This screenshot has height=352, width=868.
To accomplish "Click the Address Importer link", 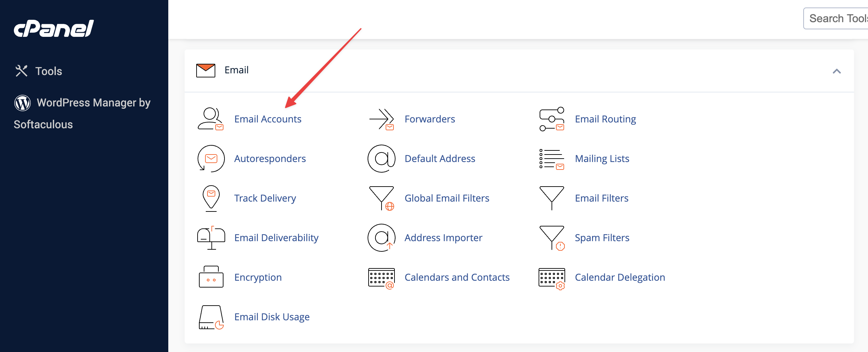I will (x=443, y=238).
